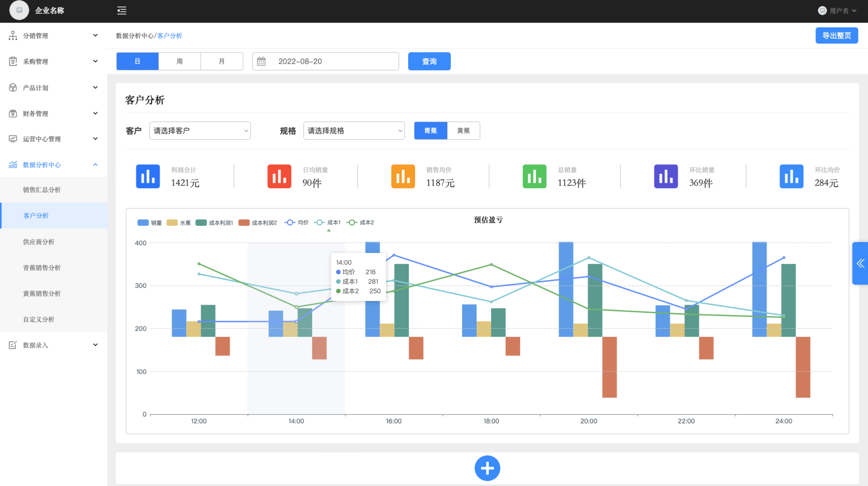Open the right-edge double-chevron panel
This screenshot has width=868, height=486.
(860, 263)
